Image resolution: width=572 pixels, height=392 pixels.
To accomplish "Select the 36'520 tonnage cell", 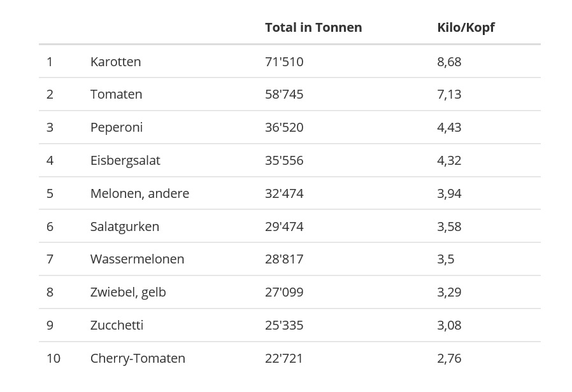I will point(284,127).
